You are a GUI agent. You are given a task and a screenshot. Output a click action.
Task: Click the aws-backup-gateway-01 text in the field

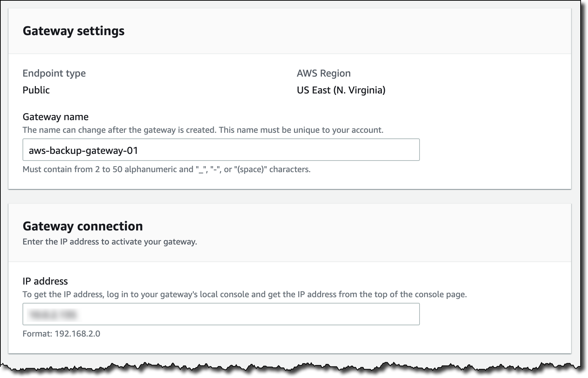tap(83, 150)
